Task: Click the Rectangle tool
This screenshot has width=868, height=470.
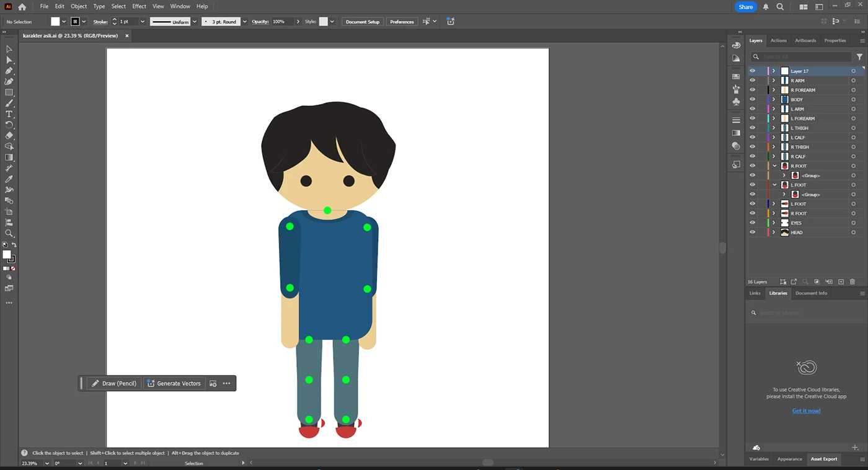Action: (9, 92)
